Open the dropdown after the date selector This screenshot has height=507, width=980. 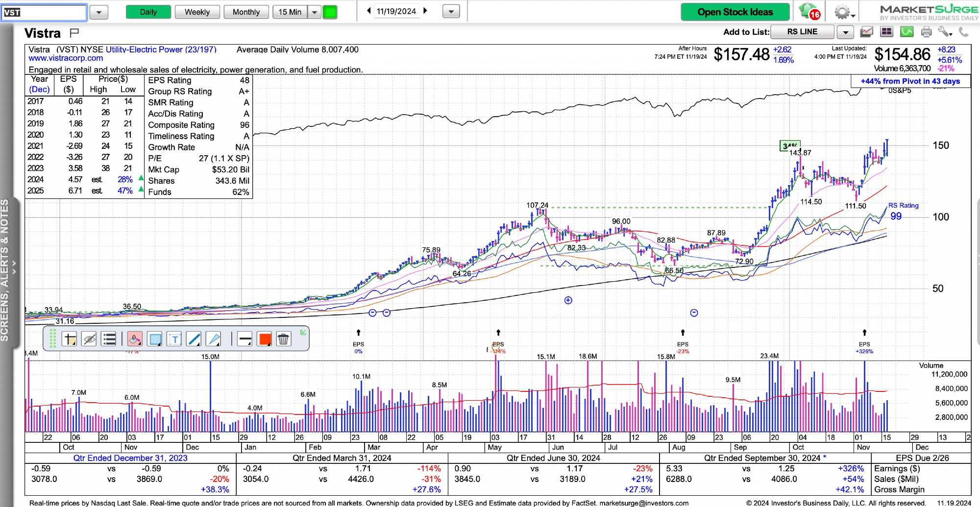coord(451,12)
